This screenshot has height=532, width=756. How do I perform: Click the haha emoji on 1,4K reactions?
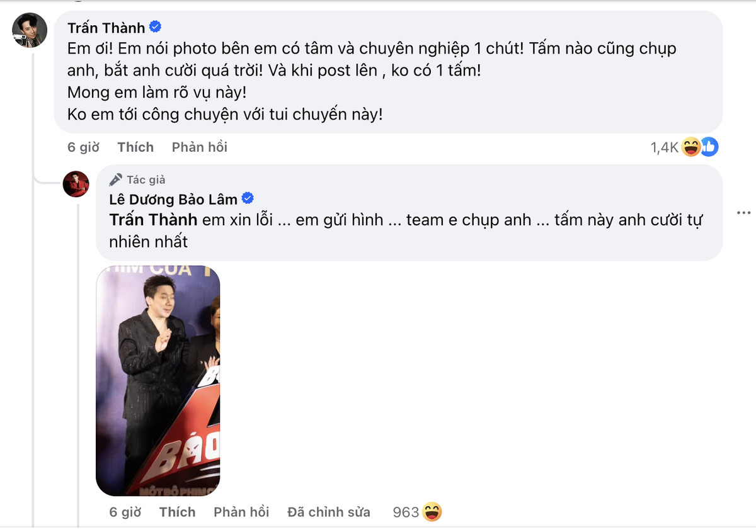pos(691,147)
